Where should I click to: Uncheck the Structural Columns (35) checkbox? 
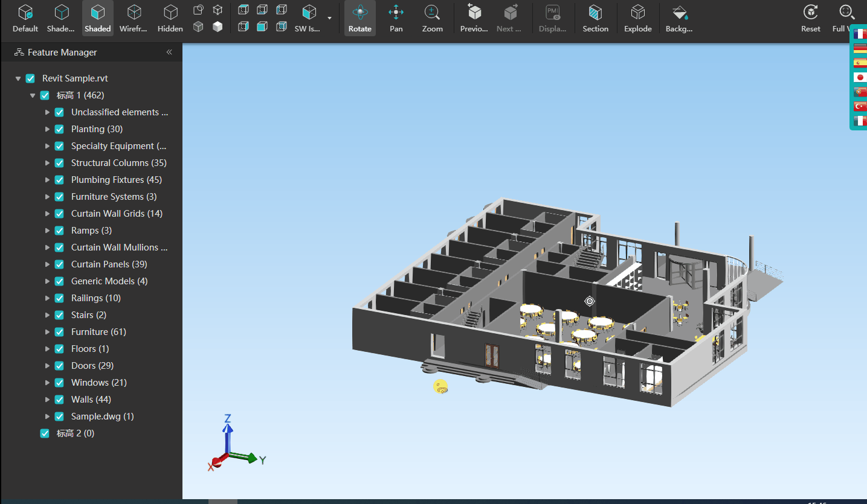click(59, 163)
